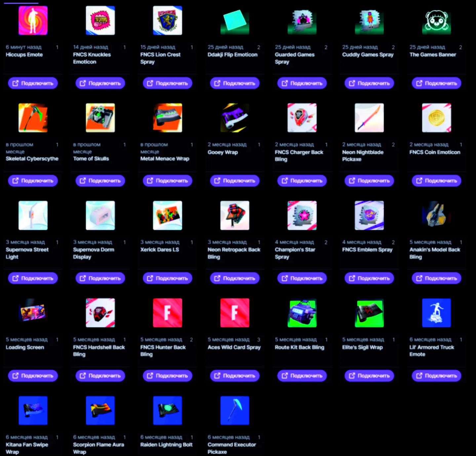Select the Ddakji Flip Emoticon image
476x456 pixels.
(x=235, y=20)
